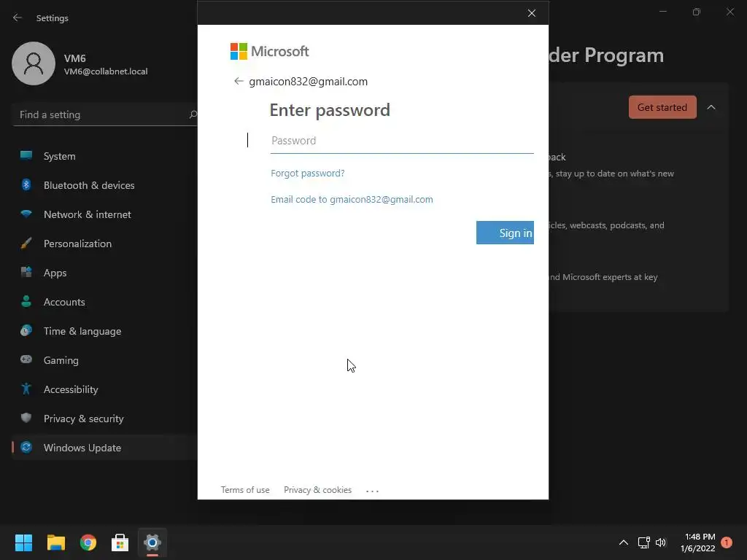The height and width of the screenshot is (560, 747).
Task: Open Microsoft Store from the taskbar
Action: (x=120, y=542)
